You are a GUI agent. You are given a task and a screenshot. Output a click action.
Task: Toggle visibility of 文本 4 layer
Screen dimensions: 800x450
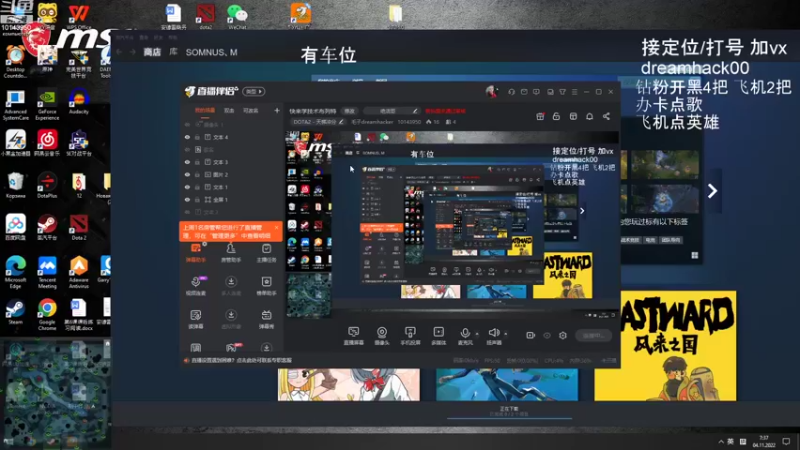tap(187, 137)
